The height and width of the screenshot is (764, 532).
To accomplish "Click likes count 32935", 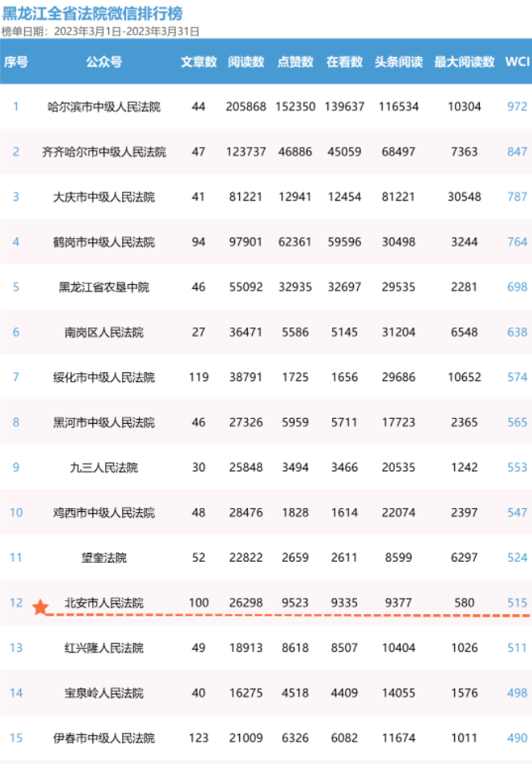I will pyautogui.click(x=295, y=286).
